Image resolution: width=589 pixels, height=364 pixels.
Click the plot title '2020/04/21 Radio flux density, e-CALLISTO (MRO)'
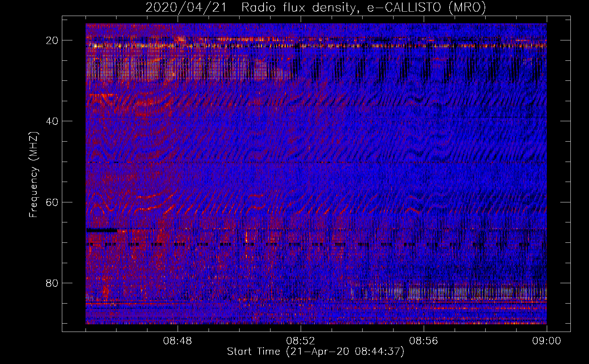coord(316,7)
